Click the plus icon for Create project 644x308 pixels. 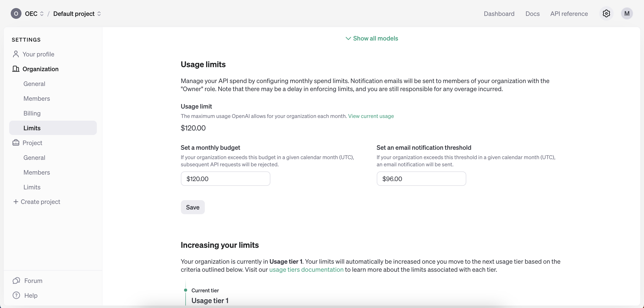click(x=16, y=202)
